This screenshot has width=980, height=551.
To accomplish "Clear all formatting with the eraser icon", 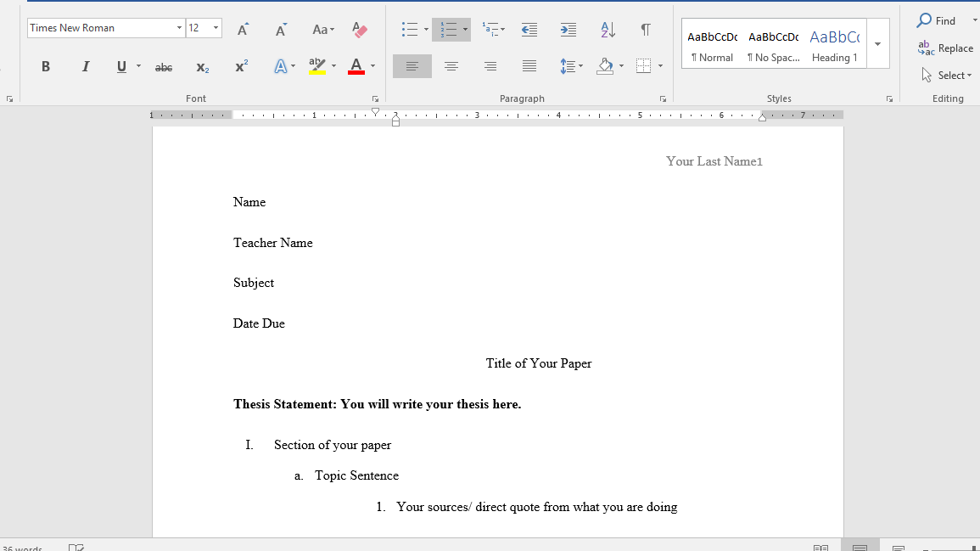I will [360, 29].
